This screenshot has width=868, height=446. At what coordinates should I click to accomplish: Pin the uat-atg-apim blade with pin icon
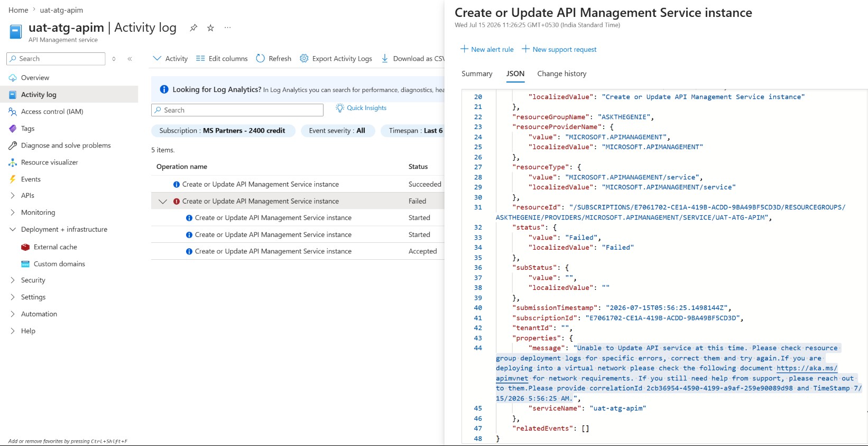tap(193, 28)
